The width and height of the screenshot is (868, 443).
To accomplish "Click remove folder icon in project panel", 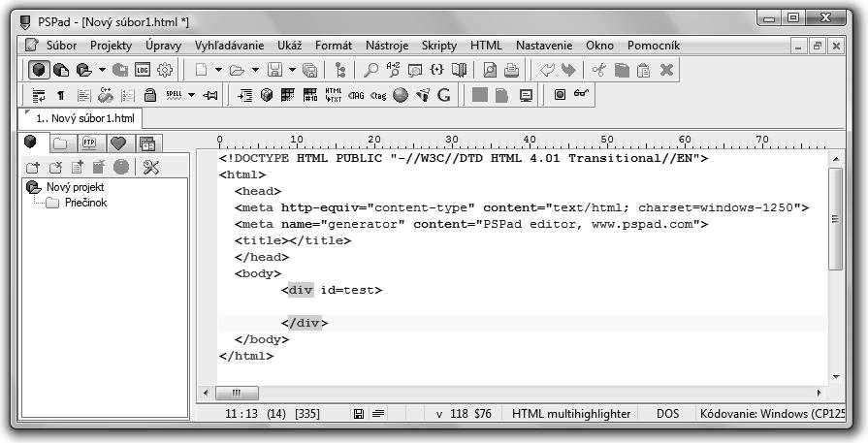I will click(55, 167).
